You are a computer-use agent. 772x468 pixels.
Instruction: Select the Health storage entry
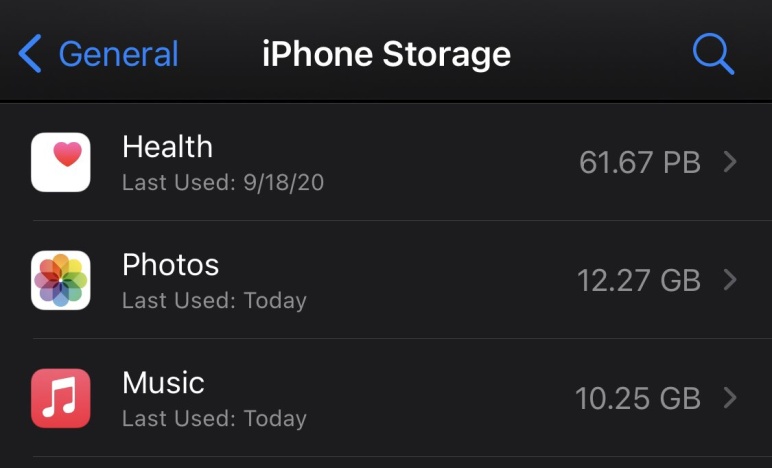point(386,162)
